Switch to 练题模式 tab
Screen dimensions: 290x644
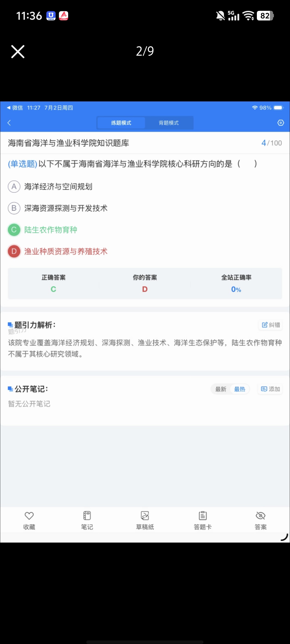121,123
